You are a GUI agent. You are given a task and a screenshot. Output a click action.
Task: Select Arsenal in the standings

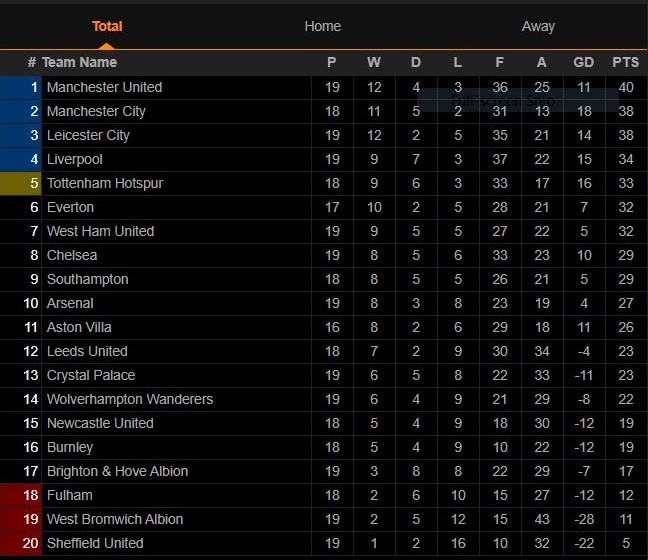(x=70, y=303)
